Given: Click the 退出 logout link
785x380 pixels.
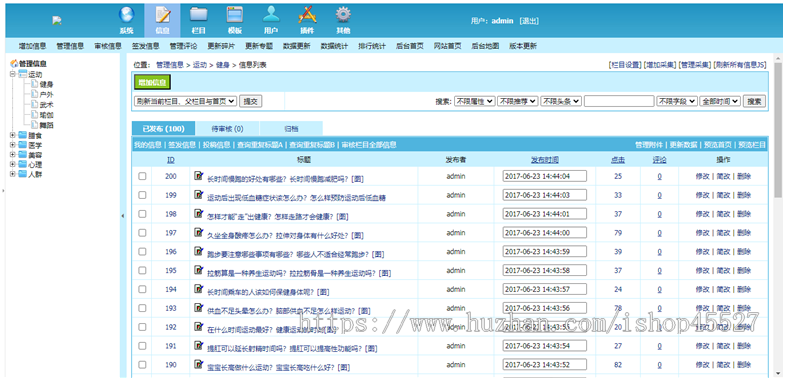Looking at the screenshot, I should [529, 21].
